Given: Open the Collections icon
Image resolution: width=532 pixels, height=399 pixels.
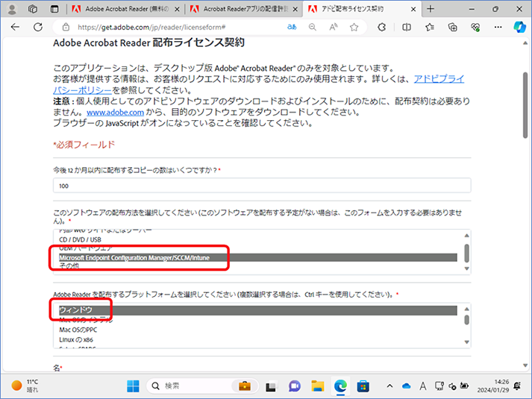Looking at the screenshot, I should tap(453, 27).
